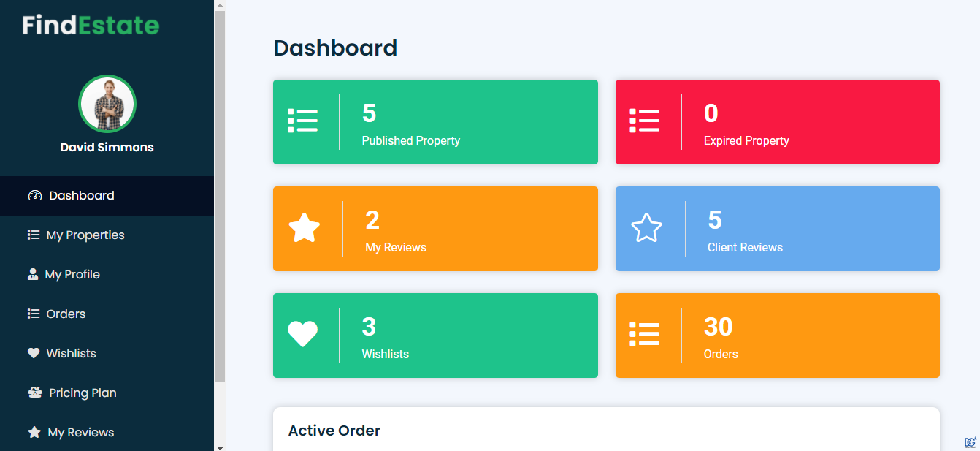The width and height of the screenshot is (980, 451).
Task: Click the My Properties list icon
Action: pyautogui.click(x=34, y=235)
